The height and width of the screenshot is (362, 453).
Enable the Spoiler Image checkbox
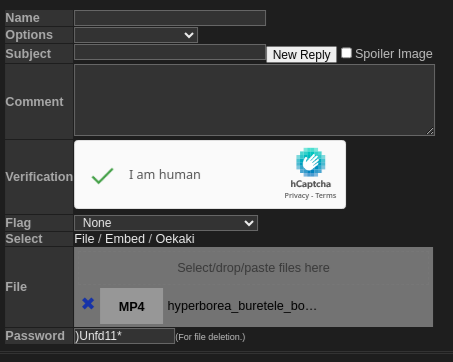click(x=346, y=53)
